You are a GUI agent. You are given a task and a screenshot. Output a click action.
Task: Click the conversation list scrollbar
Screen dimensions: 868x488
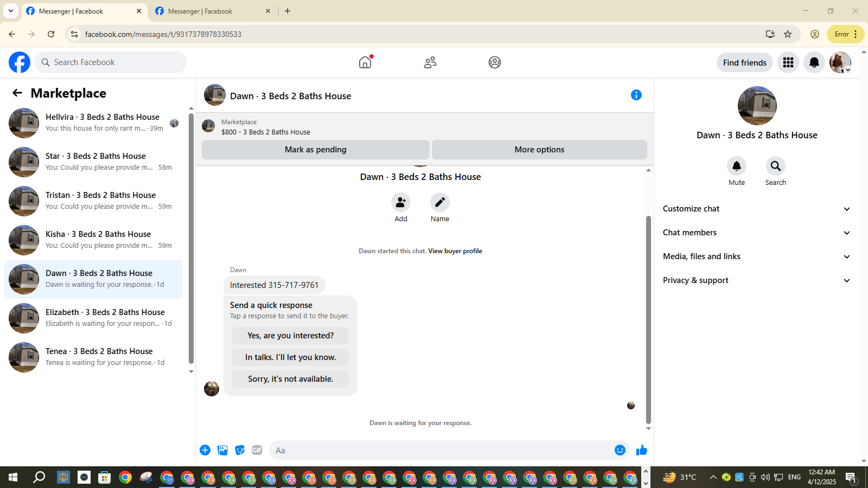coord(191,239)
